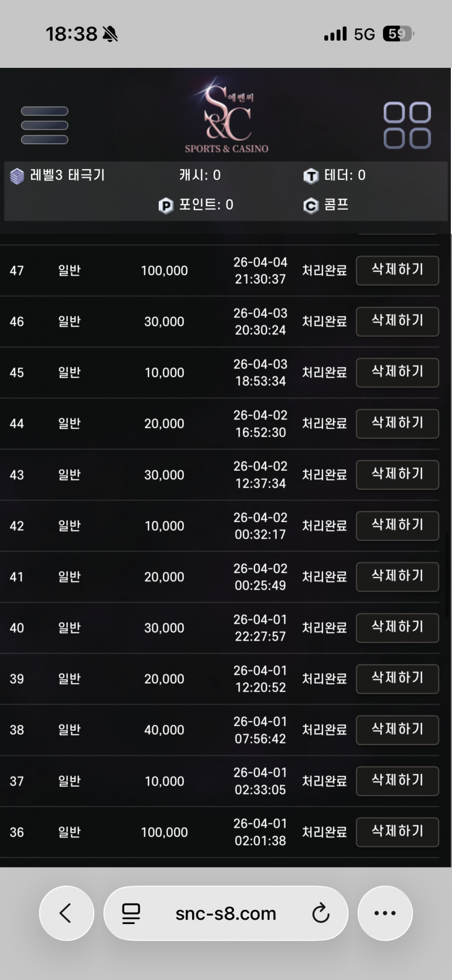The height and width of the screenshot is (980, 452).
Task: Tap the Point P icon
Action: coord(166,206)
